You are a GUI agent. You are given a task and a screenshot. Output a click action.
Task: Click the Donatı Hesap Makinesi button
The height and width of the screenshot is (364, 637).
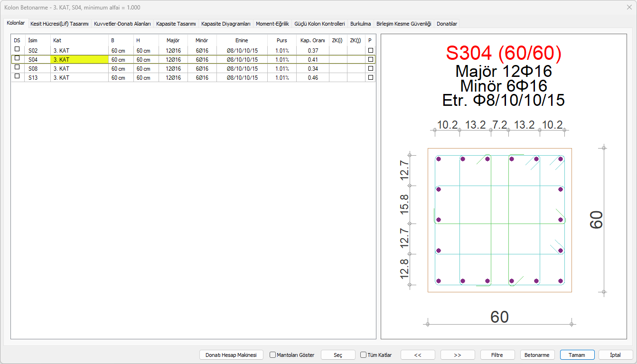231,355
